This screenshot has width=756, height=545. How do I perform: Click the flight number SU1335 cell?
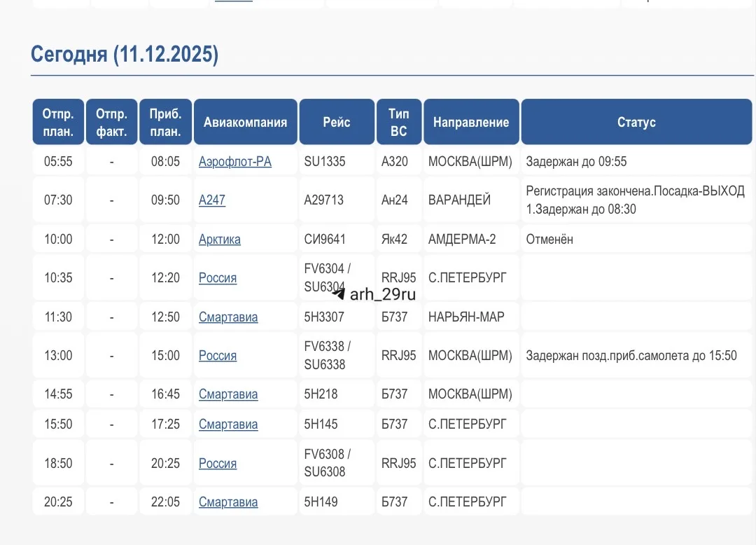[x=325, y=162]
